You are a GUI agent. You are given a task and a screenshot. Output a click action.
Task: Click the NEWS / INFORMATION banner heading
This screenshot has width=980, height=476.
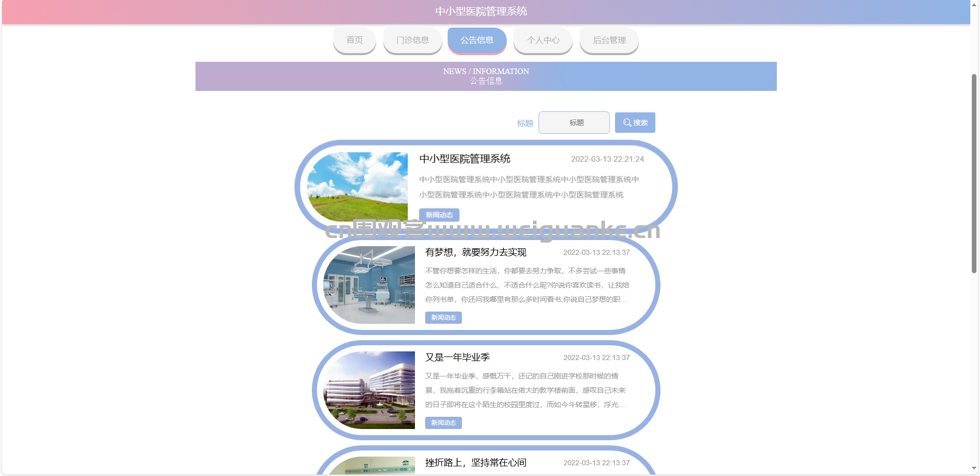coord(486,72)
